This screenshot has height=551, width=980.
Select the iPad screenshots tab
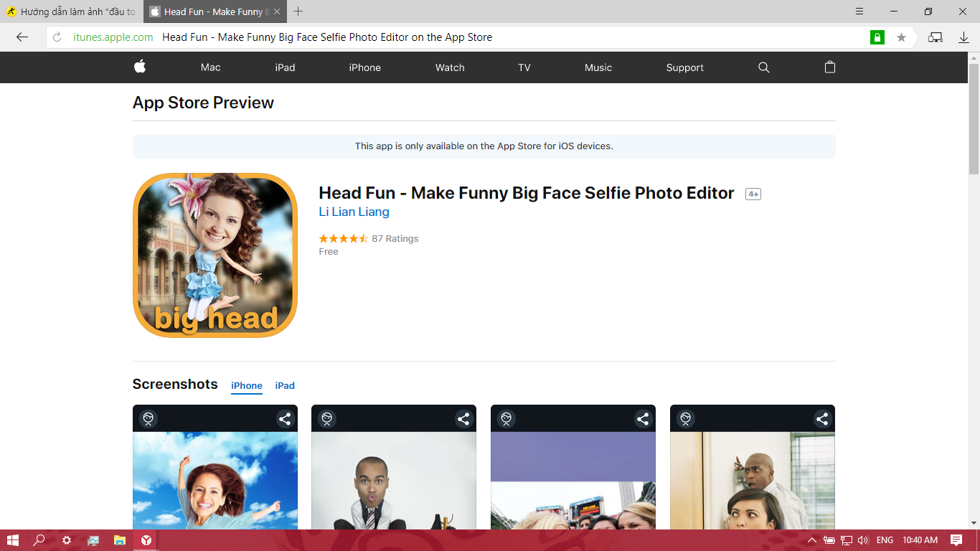285,386
